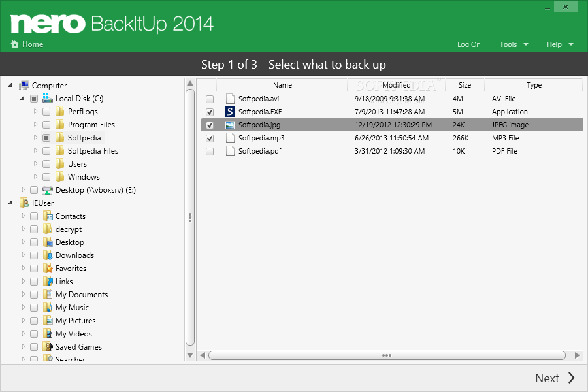Uncheck the Softpedia.mp3 checkbox
The width and height of the screenshot is (588, 392).
tap(210, 139)
